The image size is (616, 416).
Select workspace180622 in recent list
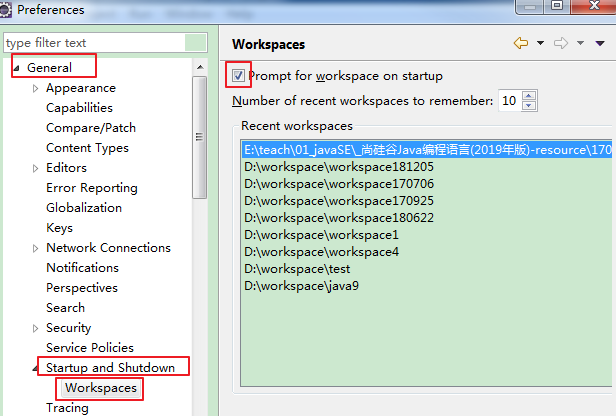339,218
